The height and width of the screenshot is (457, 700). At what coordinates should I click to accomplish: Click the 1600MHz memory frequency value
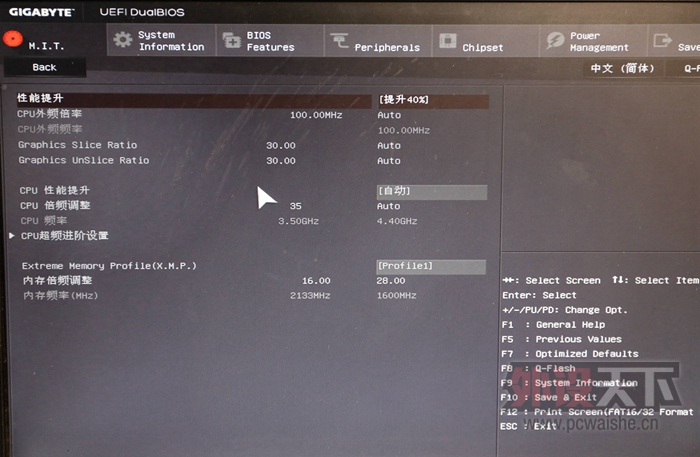pyautogui.click(x=396, y=295)
